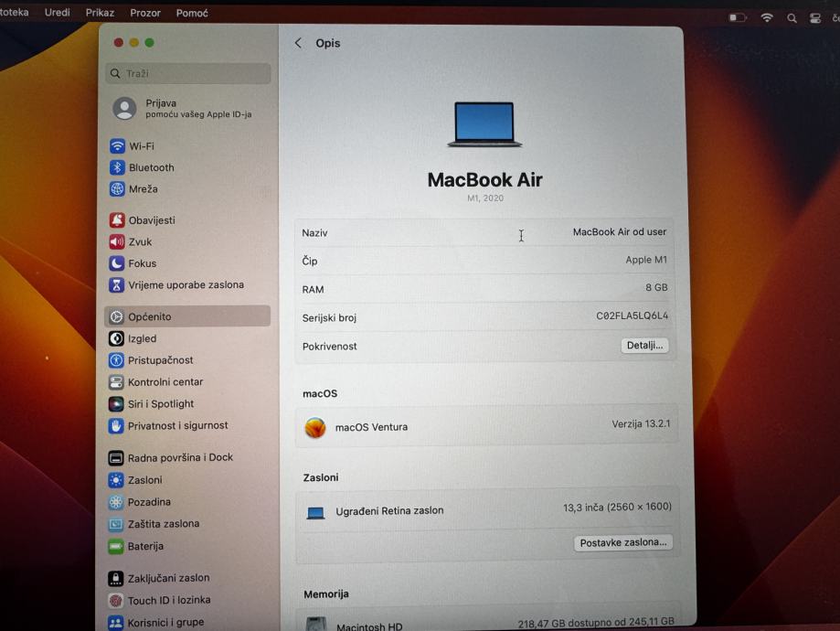840x631 pixels.
Task: Click the MacBook Air title heading
Action: 484,179
